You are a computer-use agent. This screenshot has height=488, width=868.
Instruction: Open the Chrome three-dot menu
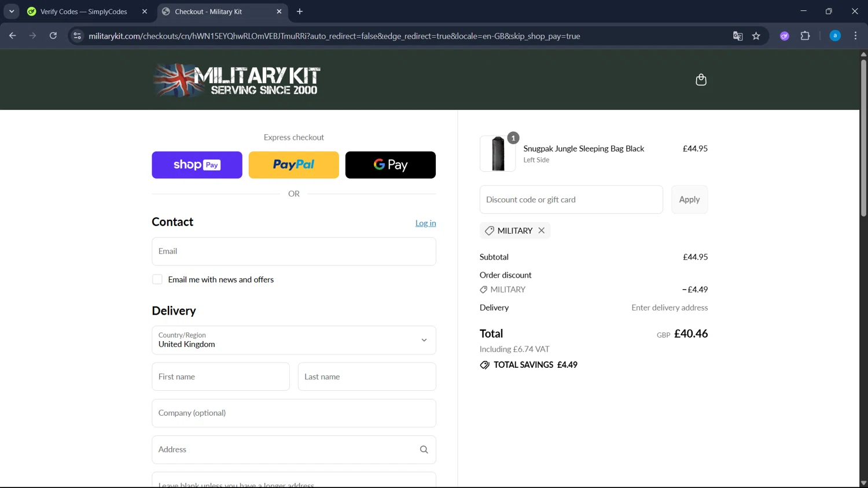[855, 36]
